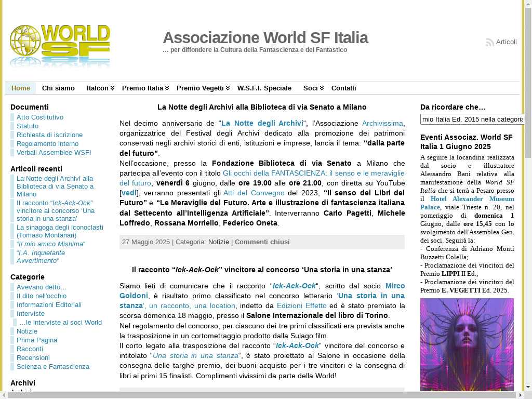
Task: Open the Atto Costitutivo document
Action: click(x=40, y=117)
